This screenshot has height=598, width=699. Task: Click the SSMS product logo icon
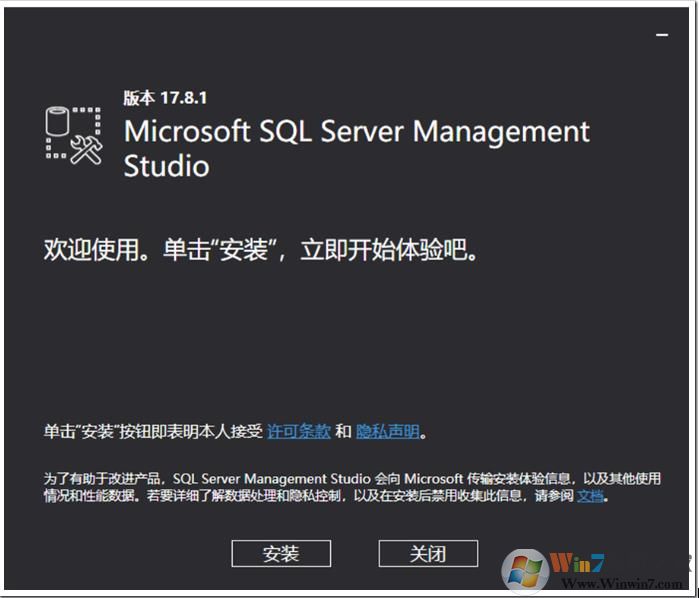click(74, 134)
